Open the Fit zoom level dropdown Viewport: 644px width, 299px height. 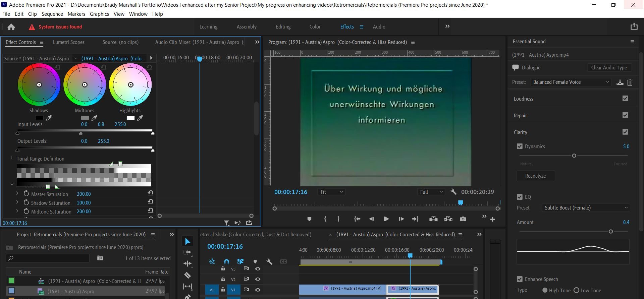coord(331,192)
